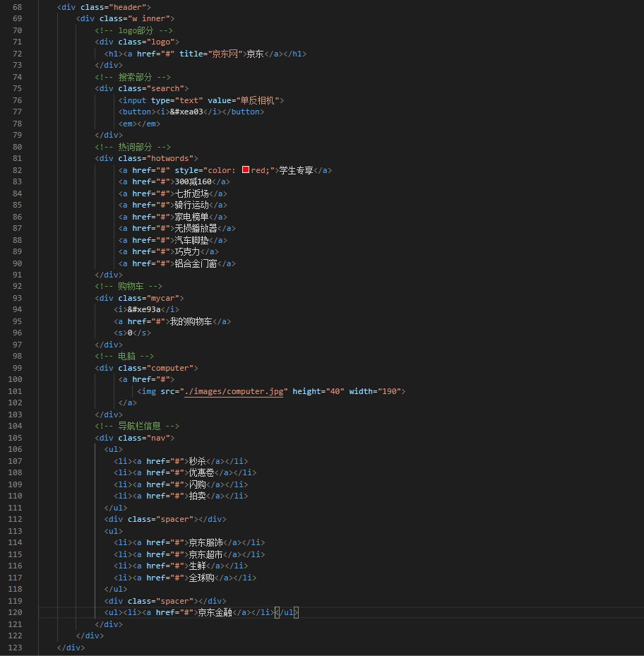Open the ./images/computer.jpg link

coord(234,391)
